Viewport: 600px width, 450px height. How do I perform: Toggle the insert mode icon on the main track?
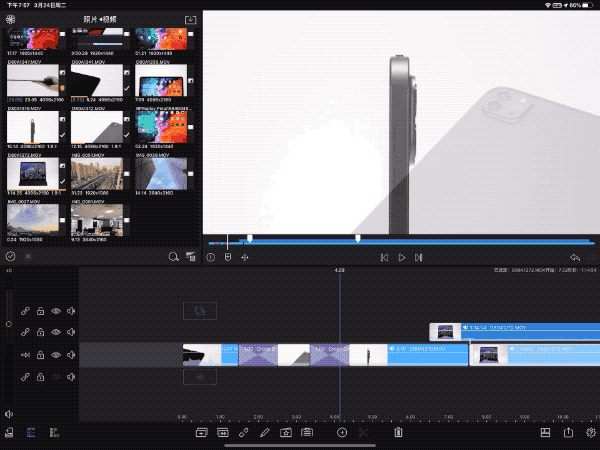25,355
